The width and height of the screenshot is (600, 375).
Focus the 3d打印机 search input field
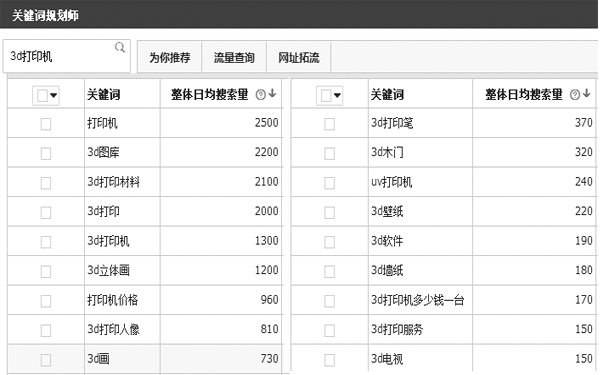[x=67, y=56]
